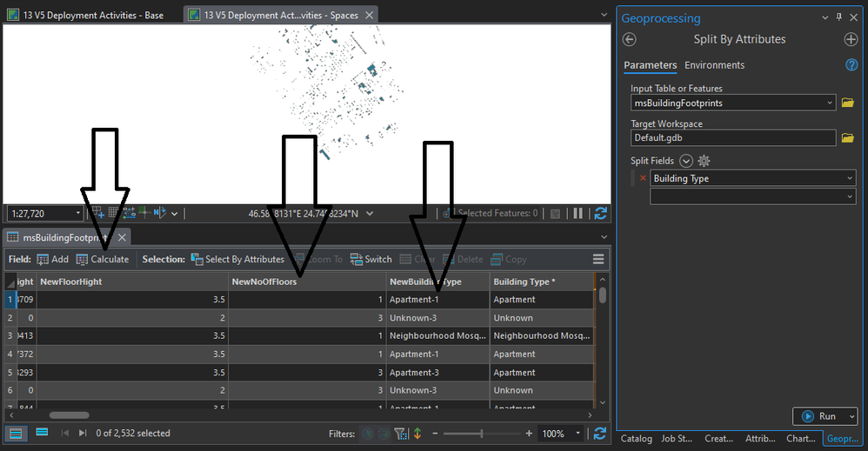This screenshot has width=868, height=451.
Task: Click the table horizontal scrollbar thumb
Action: tap(70, 415)
